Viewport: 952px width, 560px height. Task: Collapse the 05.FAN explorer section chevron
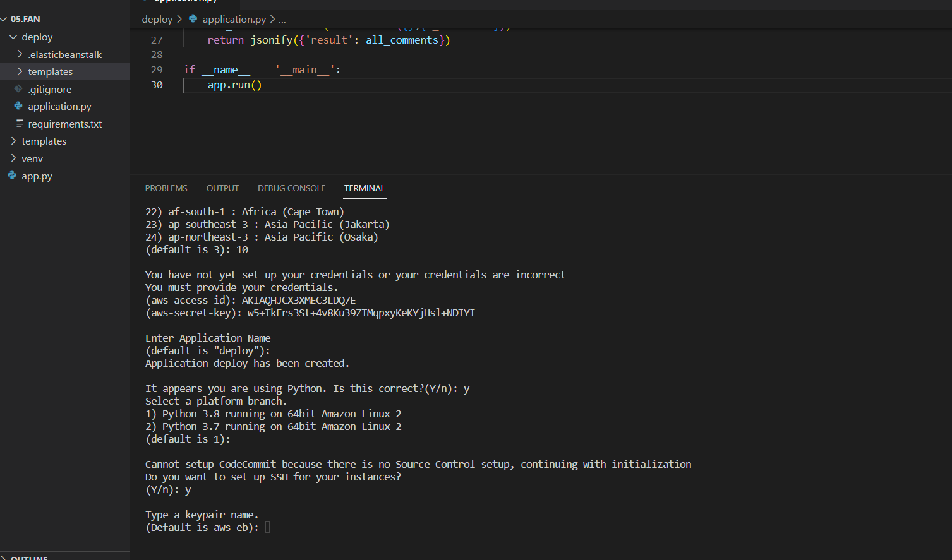(4, 19)
